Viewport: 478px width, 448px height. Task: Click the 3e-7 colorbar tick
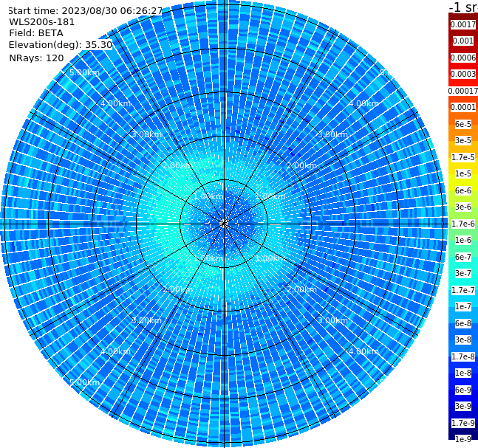463,273
